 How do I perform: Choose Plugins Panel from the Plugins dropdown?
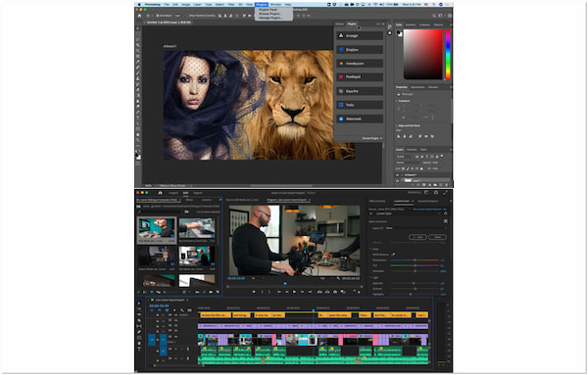[x=269, y=10]
